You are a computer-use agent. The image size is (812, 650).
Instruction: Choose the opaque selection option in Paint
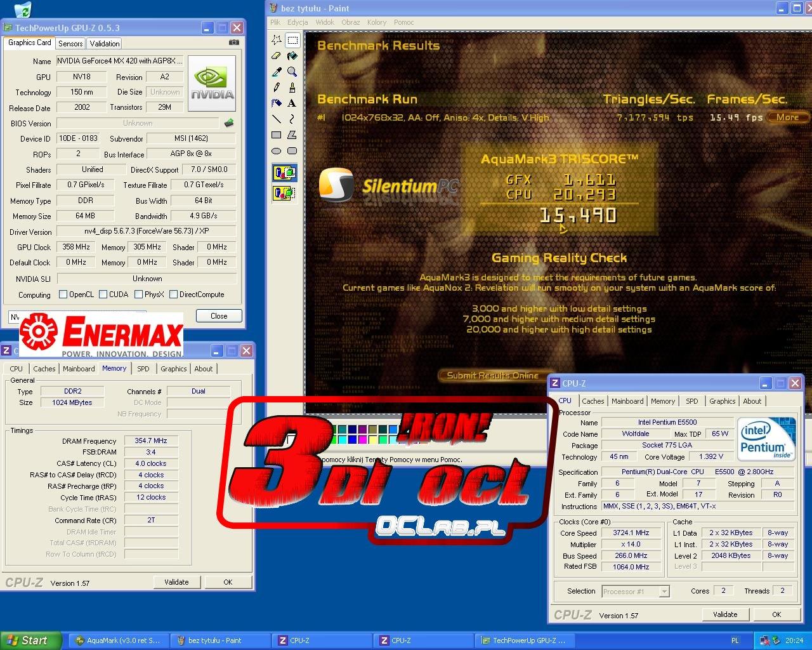284,173
